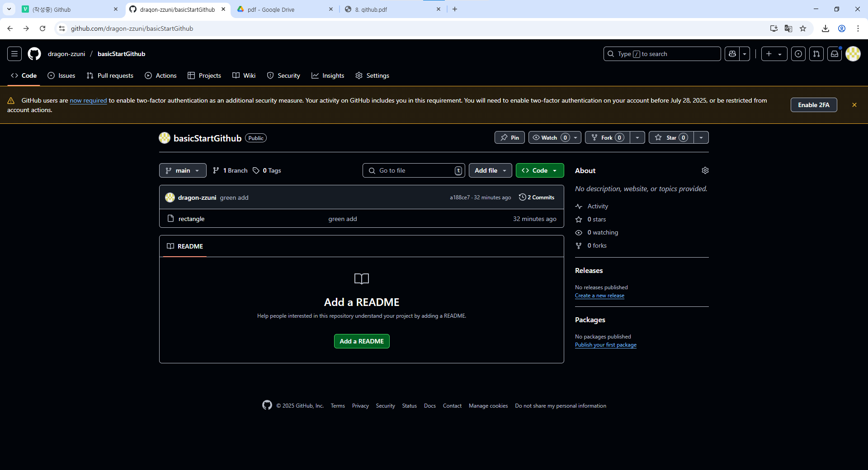Open the repository Activity link
This screenshot has width=868, height=470.
pyautogui.click(x=598, y=206)
